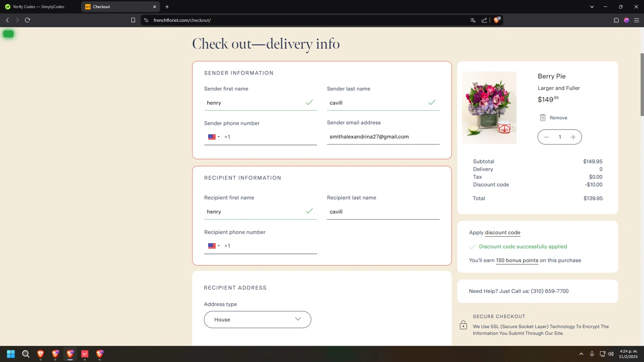
Task: Reload the checkout page
Action: pyautogui.click(x=27, y=20)
